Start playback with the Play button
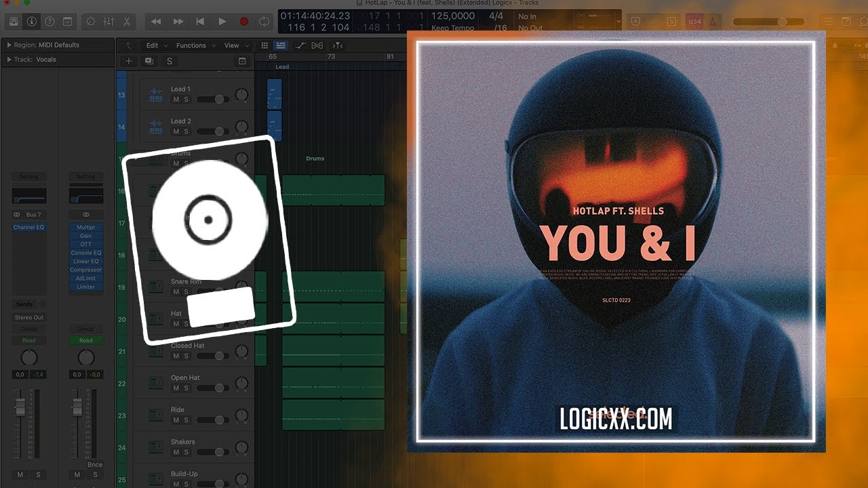 [222, 22]
